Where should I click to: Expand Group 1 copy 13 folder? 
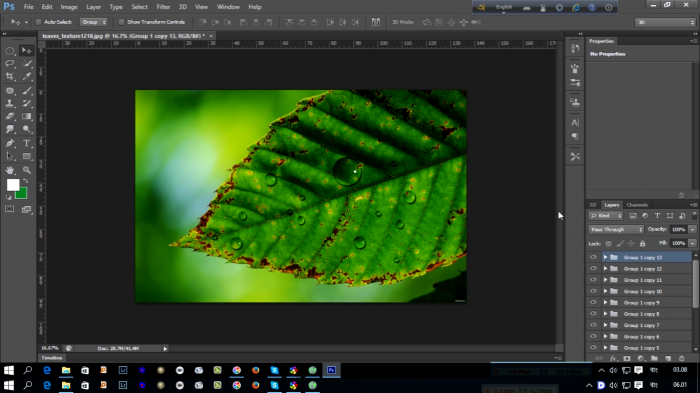605,257
